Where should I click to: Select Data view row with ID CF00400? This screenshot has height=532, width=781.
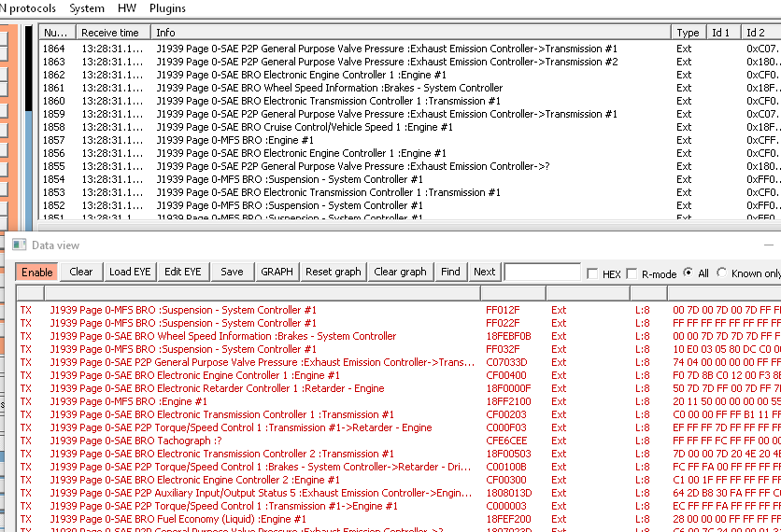click(399, 375)
